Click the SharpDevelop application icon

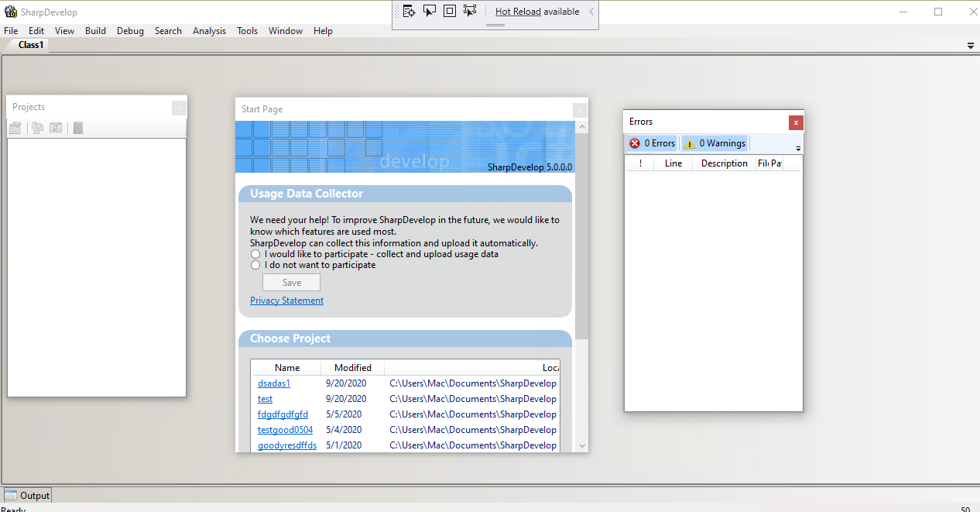tap(11, 12)
